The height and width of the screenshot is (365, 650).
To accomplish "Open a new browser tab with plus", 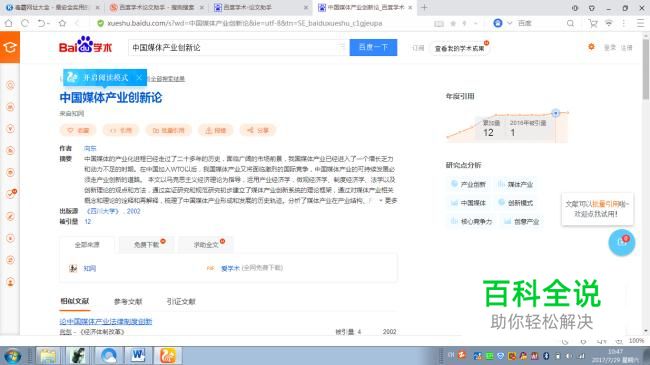I will 424,7.
